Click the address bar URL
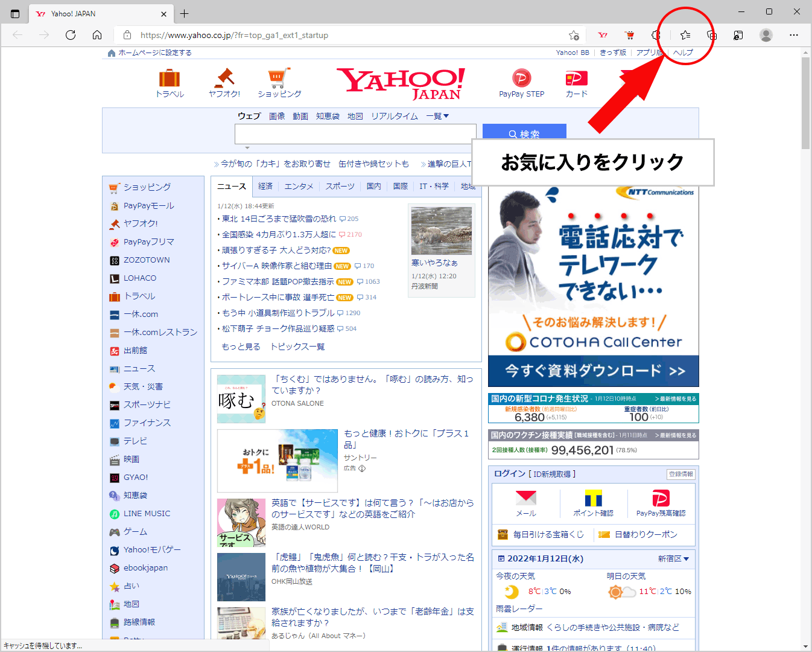 pyautogui.click(x=234, y=35)
